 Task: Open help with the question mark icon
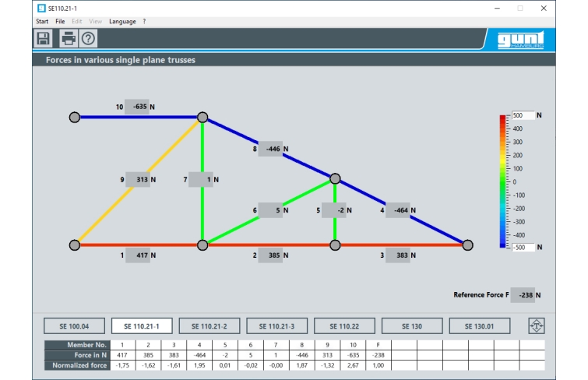point(89,39)
